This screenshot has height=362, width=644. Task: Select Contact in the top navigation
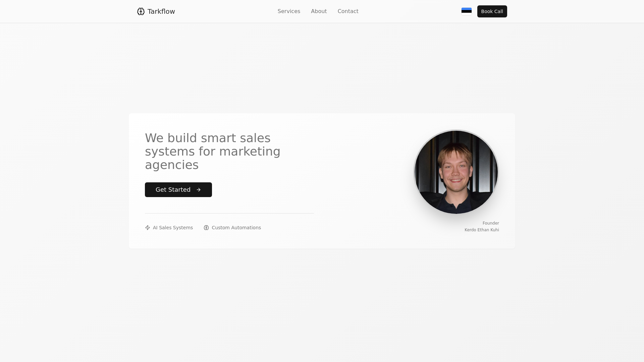click(x=348, y=11)
